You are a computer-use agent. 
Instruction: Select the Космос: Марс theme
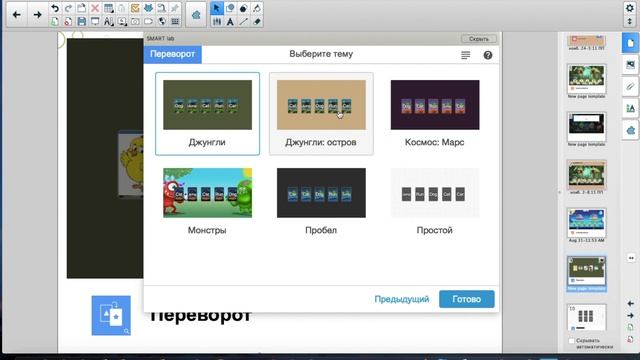(435, 114)
